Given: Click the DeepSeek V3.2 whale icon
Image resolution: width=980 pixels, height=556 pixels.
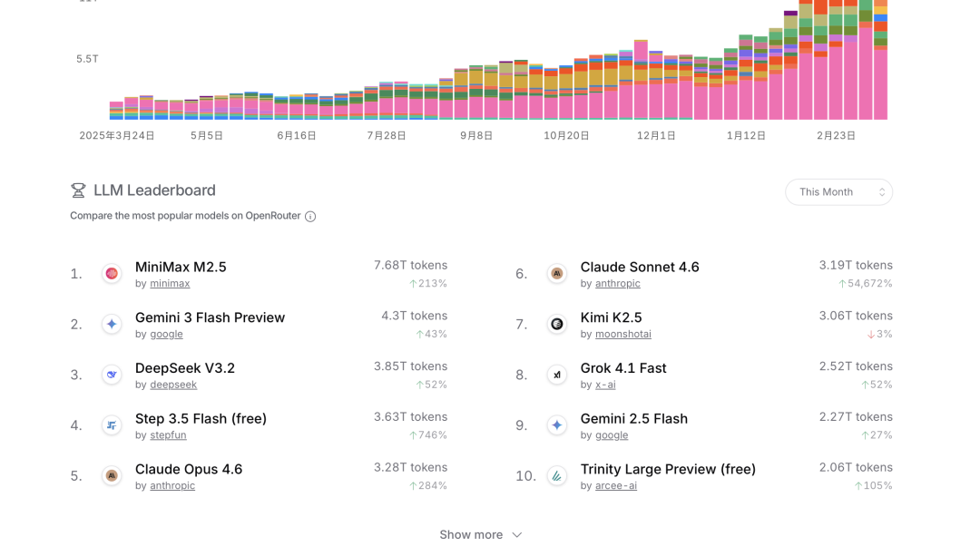Looking at the screenshot, I should coord(112,375).
